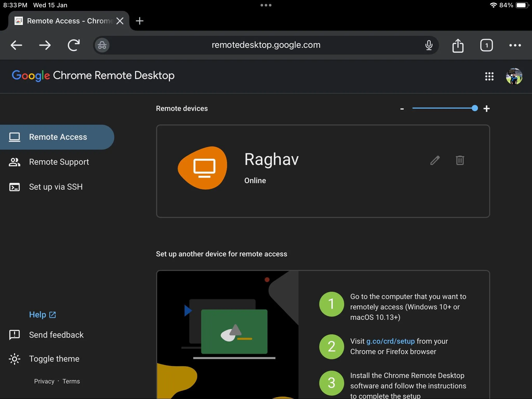
Task: Open your Google profile picture
Action: (x=515, y=76)
